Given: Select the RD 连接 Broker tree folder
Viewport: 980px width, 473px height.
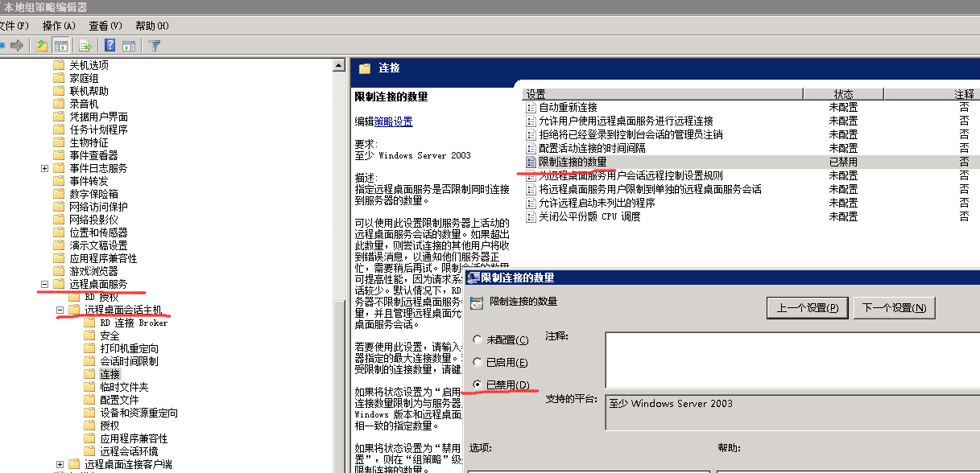Looking at the screenshot, I should (x=134, y=323).
